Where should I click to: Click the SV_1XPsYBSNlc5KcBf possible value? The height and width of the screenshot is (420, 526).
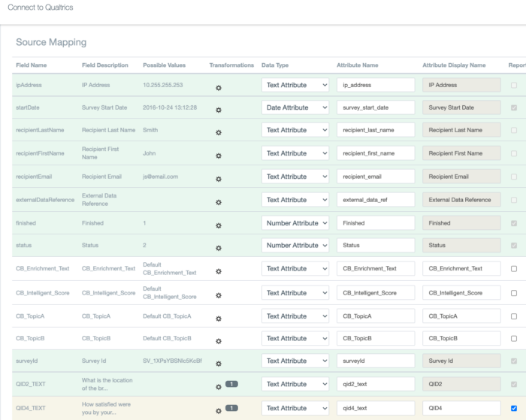172,361
